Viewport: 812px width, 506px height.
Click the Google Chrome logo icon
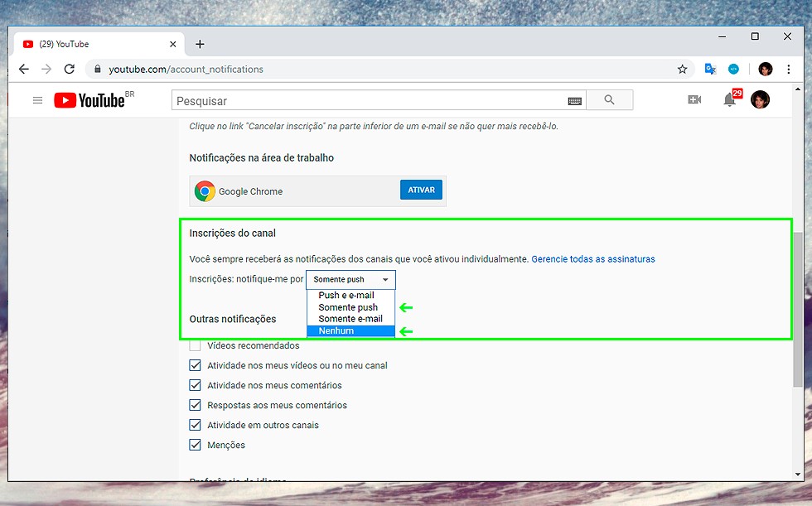point(205,191)
